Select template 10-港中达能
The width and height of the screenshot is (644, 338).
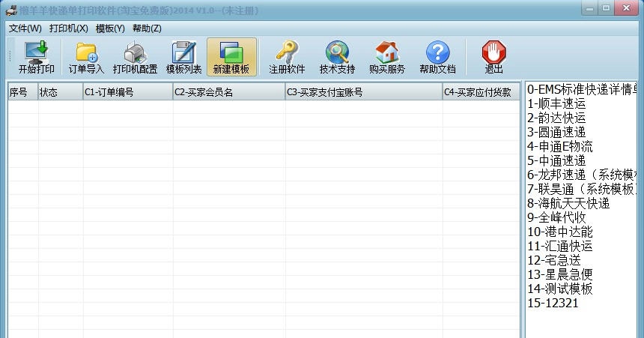click(560, 232)
